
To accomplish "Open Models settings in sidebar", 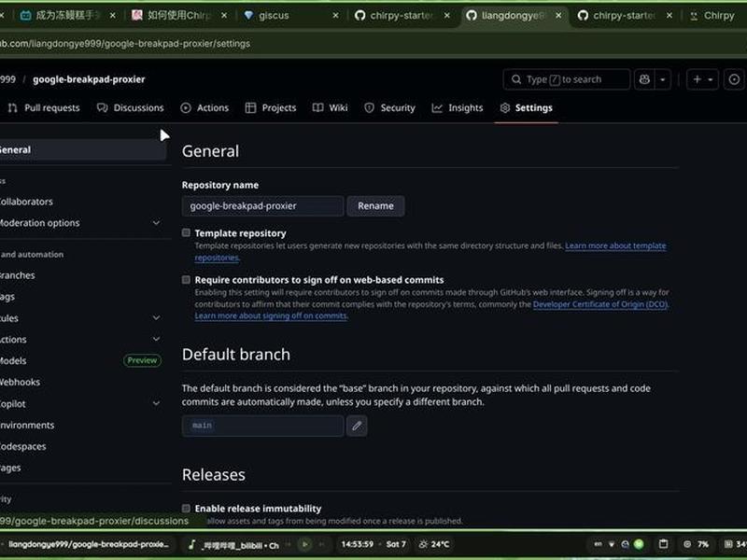I will coord(13,361).
